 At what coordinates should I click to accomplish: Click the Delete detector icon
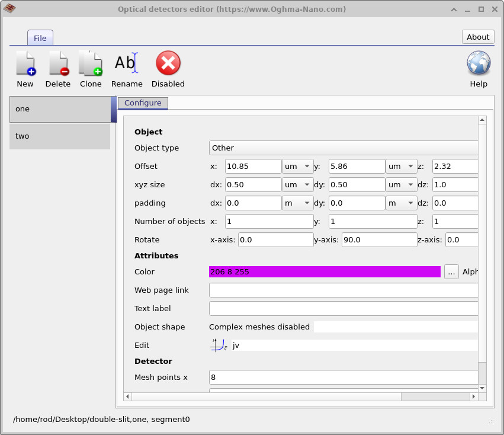[58, 63]
